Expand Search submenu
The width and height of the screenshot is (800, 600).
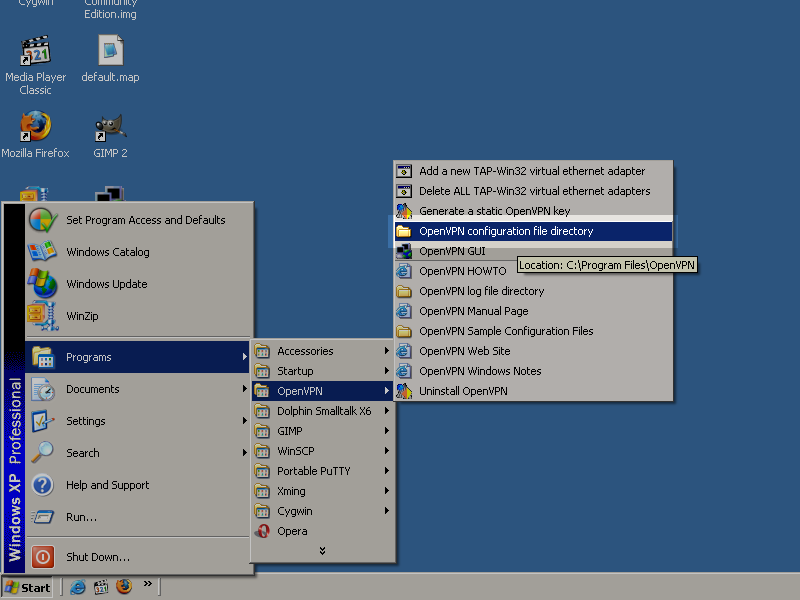click(x=139, y=453)
